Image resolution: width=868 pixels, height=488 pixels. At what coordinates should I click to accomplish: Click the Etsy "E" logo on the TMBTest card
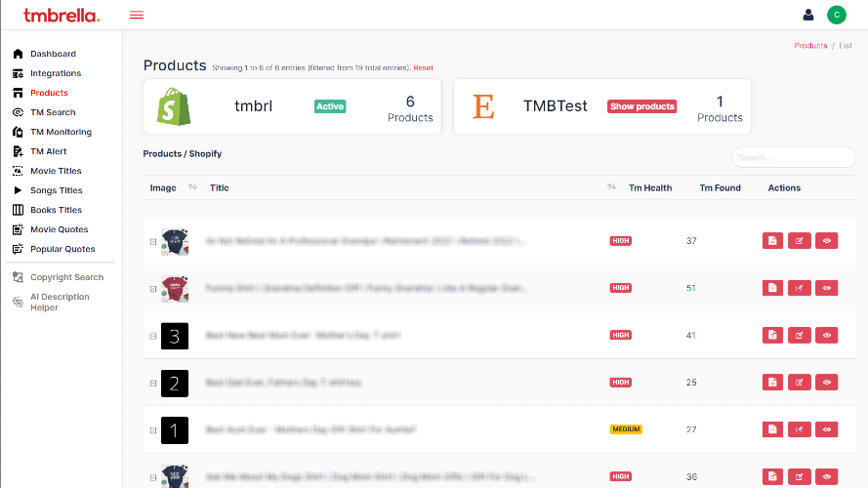pyautogui.click(x=483, y=106)
